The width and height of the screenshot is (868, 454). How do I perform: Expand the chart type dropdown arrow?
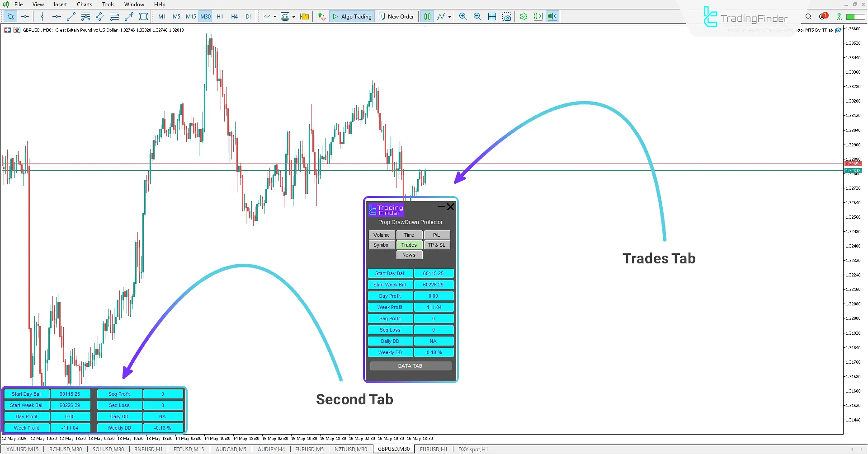275,17
